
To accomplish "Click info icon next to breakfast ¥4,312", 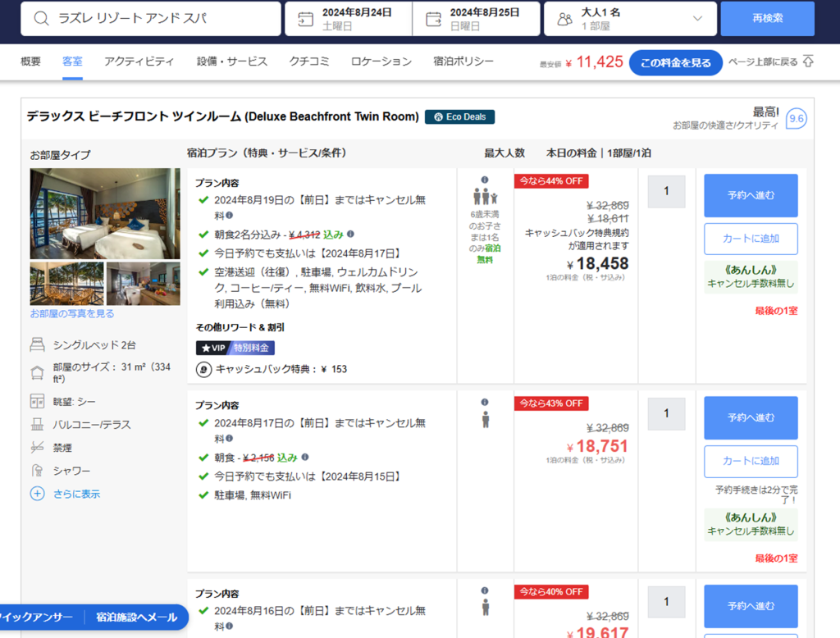I will click(351, 234).
